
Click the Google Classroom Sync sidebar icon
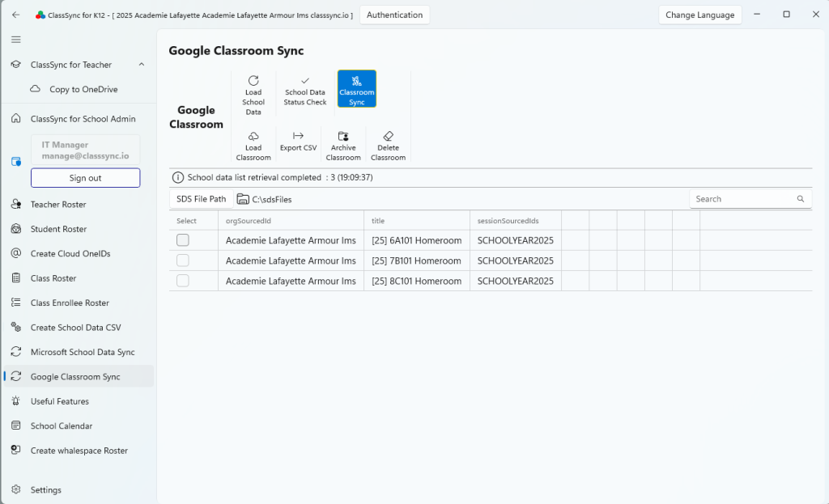16,377
